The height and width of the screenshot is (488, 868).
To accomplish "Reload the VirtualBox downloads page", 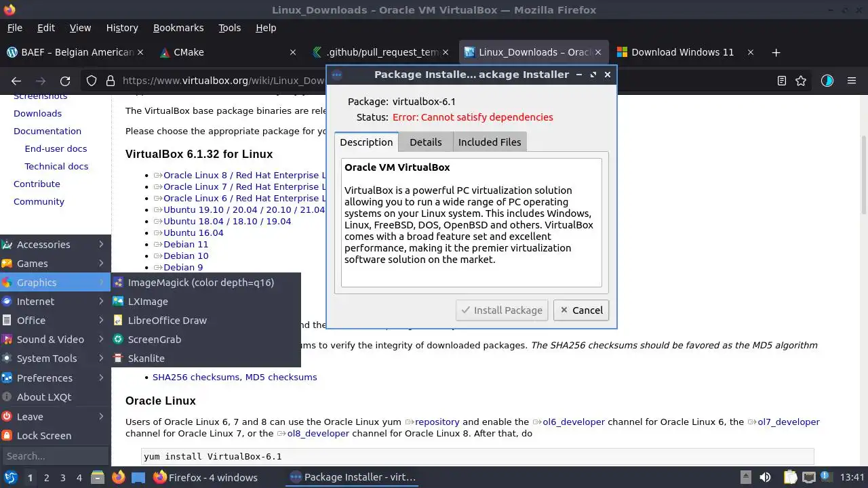I will [x=65, y=81].
